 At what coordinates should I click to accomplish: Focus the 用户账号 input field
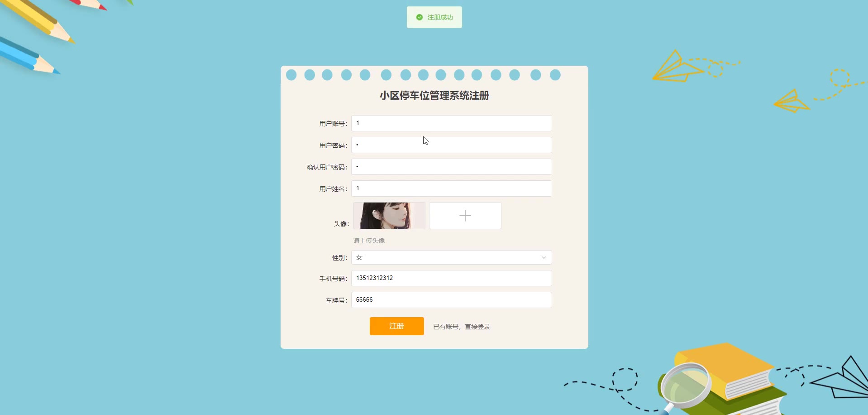[x=452, y=123]
